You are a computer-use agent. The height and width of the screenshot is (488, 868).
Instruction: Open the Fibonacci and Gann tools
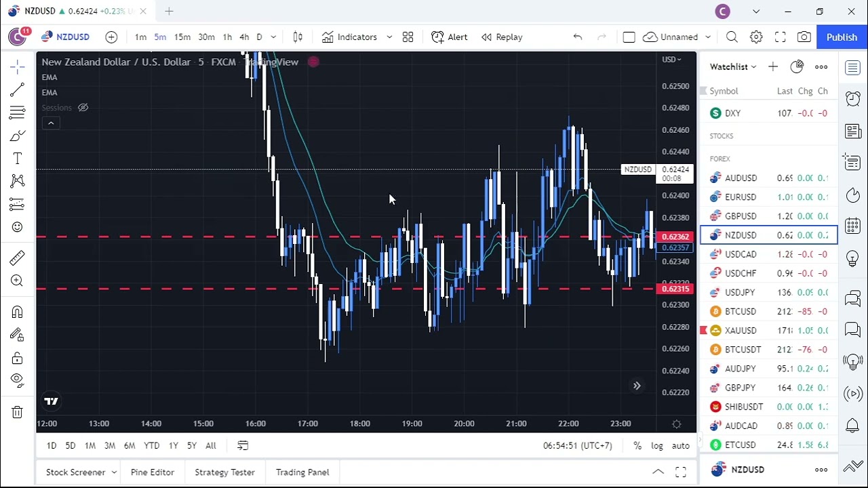point(18,113)
